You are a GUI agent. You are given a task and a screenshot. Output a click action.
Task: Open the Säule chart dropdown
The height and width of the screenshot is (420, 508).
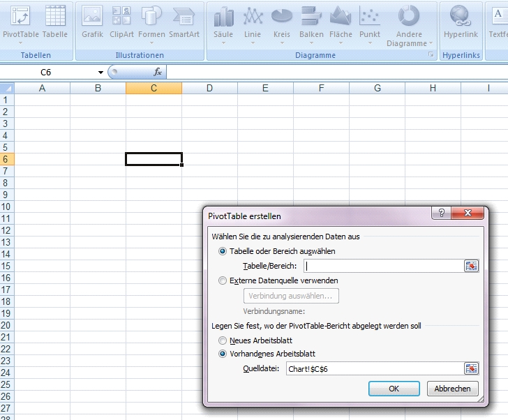[223, 24]
